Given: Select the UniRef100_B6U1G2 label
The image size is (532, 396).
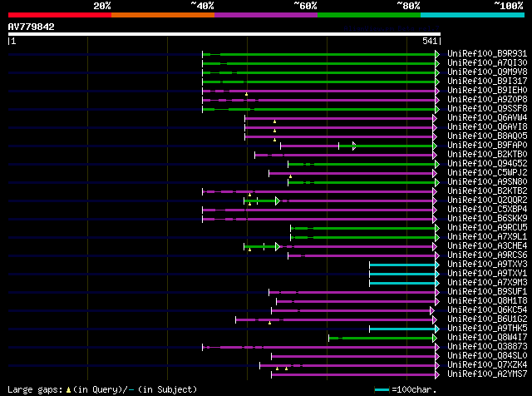Looking at the screenshot, I should click(487, 319).
